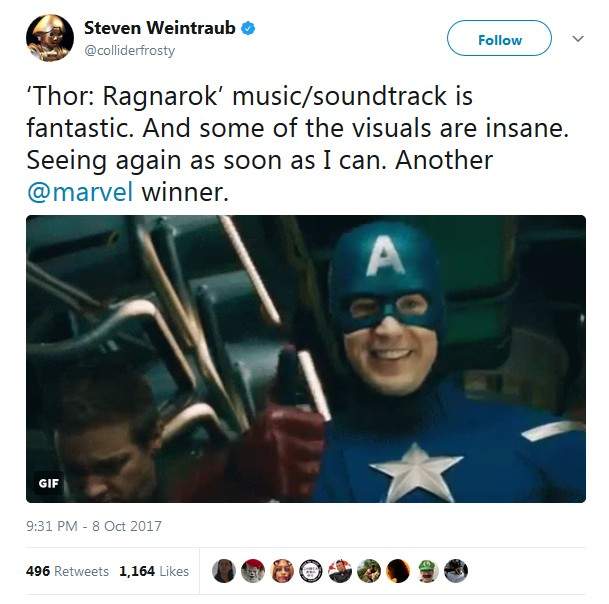The height and width of the screenshot is (604, 609).
Task: View the 496 Retweets list
Action: (67, 571)
